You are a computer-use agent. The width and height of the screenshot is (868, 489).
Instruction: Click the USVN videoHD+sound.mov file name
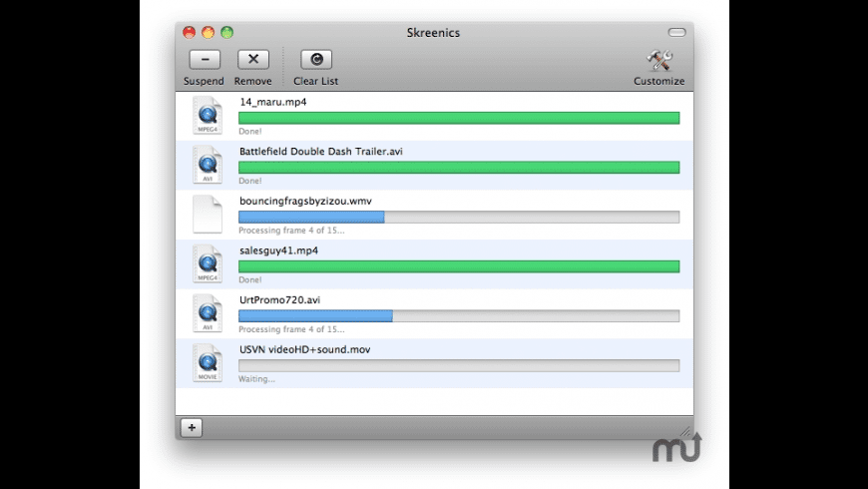click(x=305, y=349)
